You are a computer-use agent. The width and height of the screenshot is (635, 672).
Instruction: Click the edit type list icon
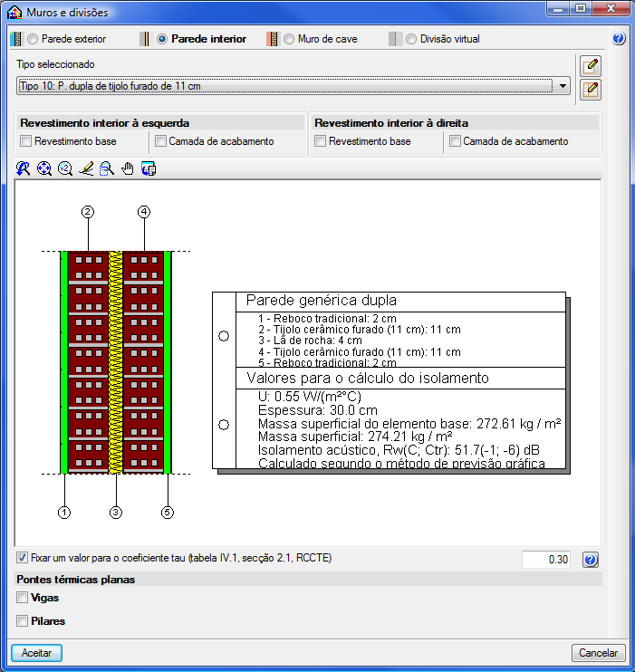click(591, 90)
